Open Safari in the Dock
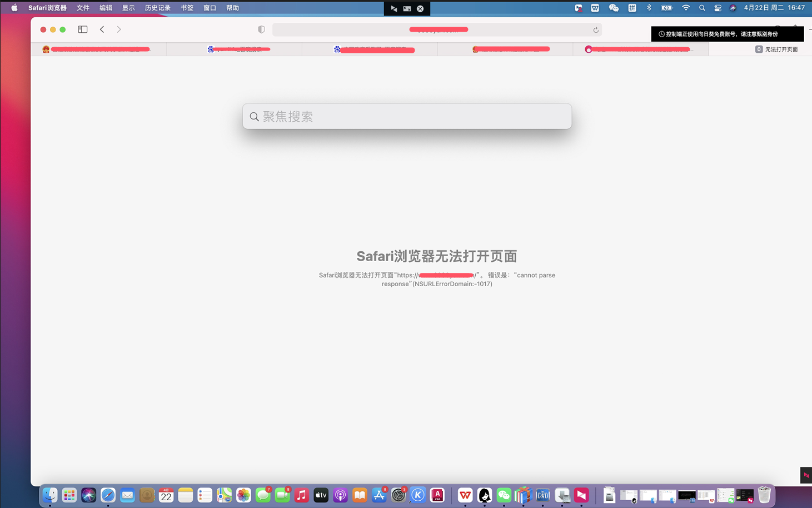The width and height of the screenshot is (812, 508). point(108,495)
